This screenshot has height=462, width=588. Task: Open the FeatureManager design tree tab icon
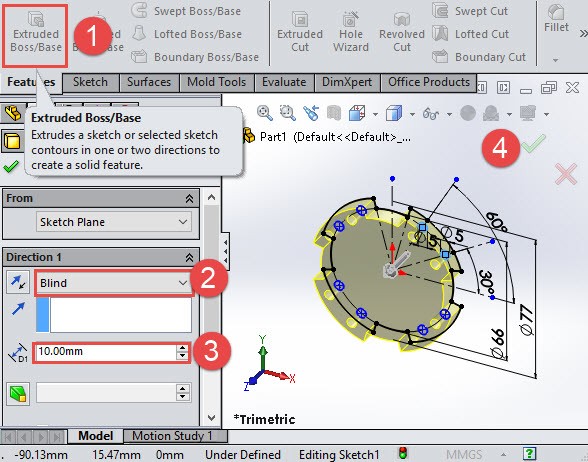(13, 113)
